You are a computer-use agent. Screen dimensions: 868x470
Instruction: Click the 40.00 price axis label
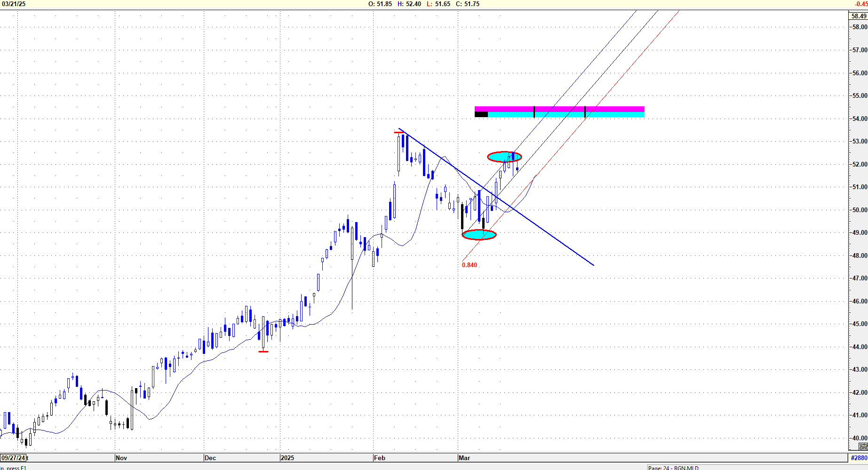click(x=860, y=438)
